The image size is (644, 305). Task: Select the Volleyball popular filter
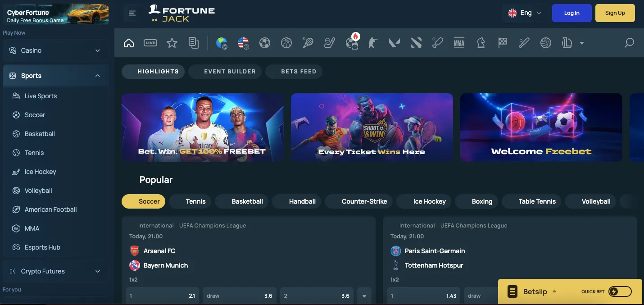(590, 201)
